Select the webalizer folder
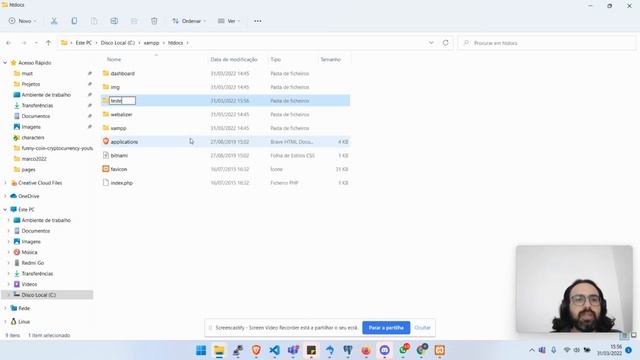This screenshot has width=640, height=360. (x=121, y=114)
